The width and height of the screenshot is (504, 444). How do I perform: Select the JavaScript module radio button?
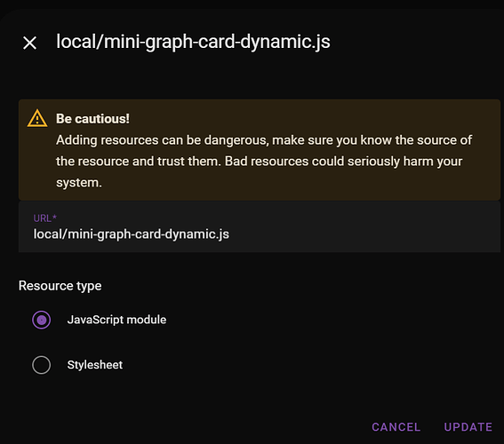click(x=41, y=320)
